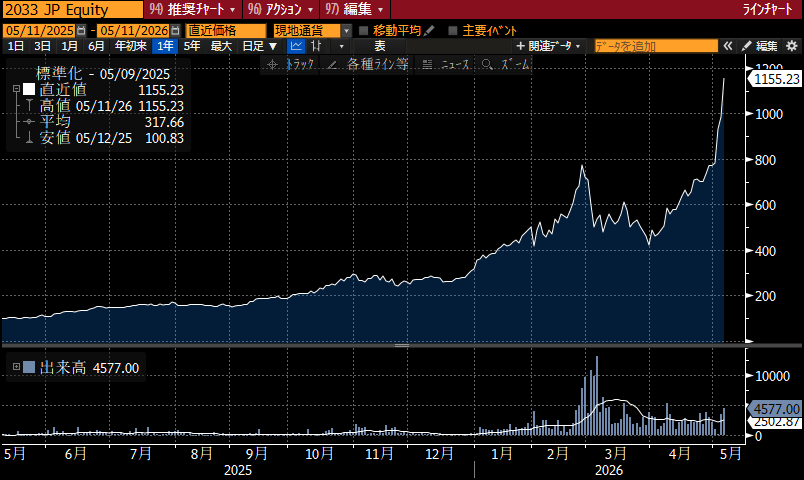Select the bar/candle chart type icon
Image resolution: width=804 pixels, height=480 pixels.
tap(316, 46)
